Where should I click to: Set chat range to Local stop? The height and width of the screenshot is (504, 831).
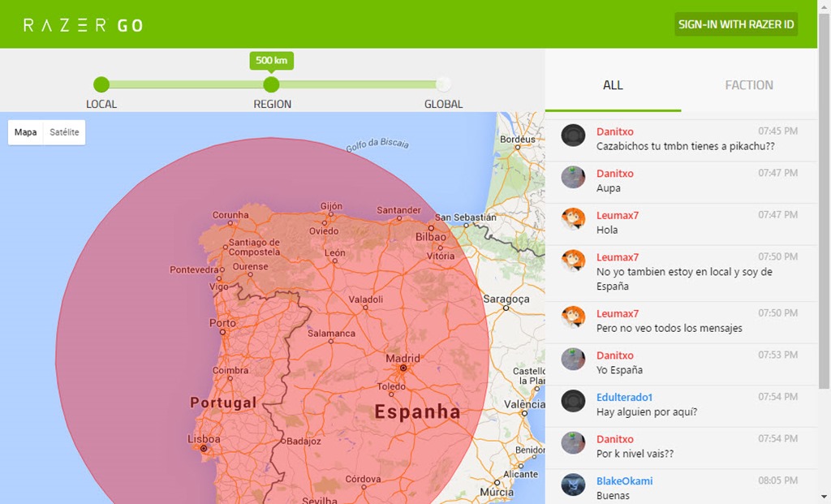click(x=101, y=84)
